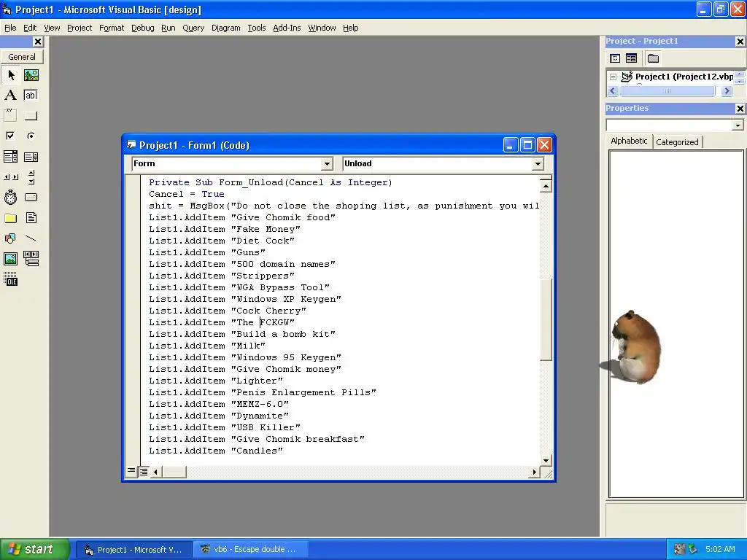This screenshot has width=747, height=560.
Task: Click the line "Cancel = True"
Action: [x=186, y=194]
